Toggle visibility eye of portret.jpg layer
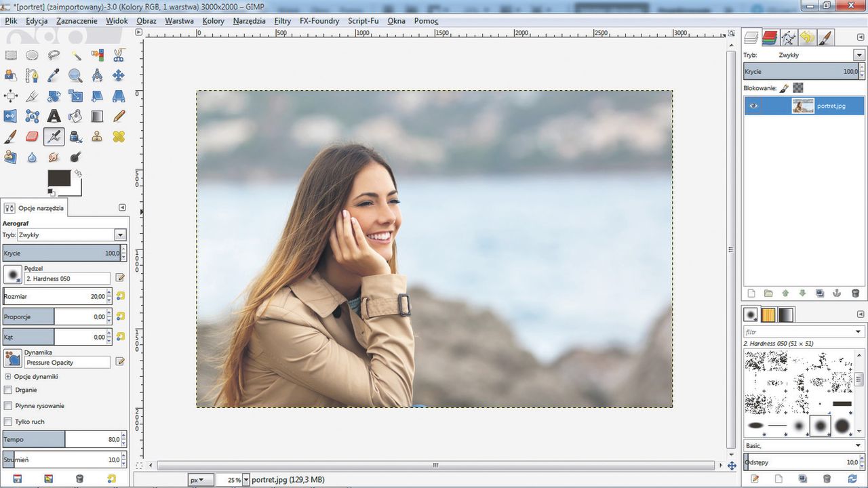The width and height of the screenshot is (868, 488). (x=753, y=106)
